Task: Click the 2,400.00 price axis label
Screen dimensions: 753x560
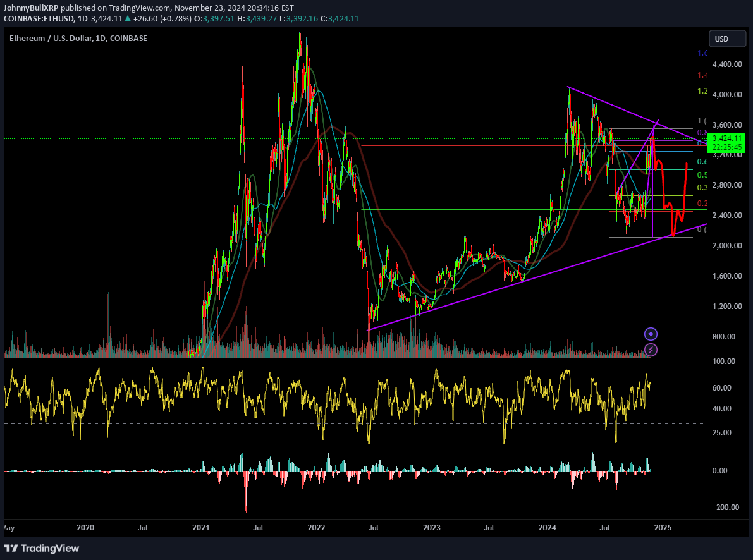Action: tap(727, 215)
